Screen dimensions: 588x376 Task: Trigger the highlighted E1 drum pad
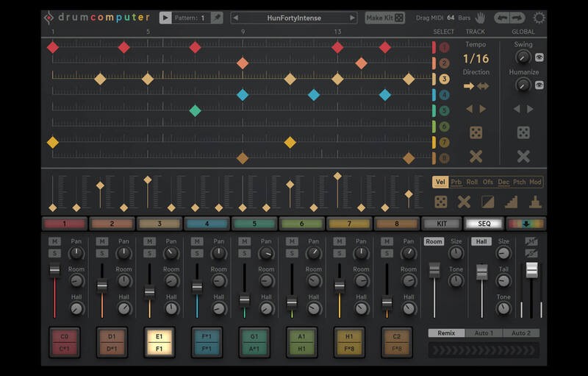pyautogui.click(x=159, y=342)
